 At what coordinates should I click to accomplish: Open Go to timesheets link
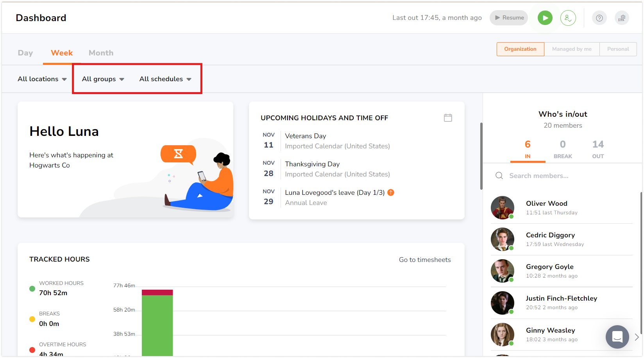coord(425,260)
